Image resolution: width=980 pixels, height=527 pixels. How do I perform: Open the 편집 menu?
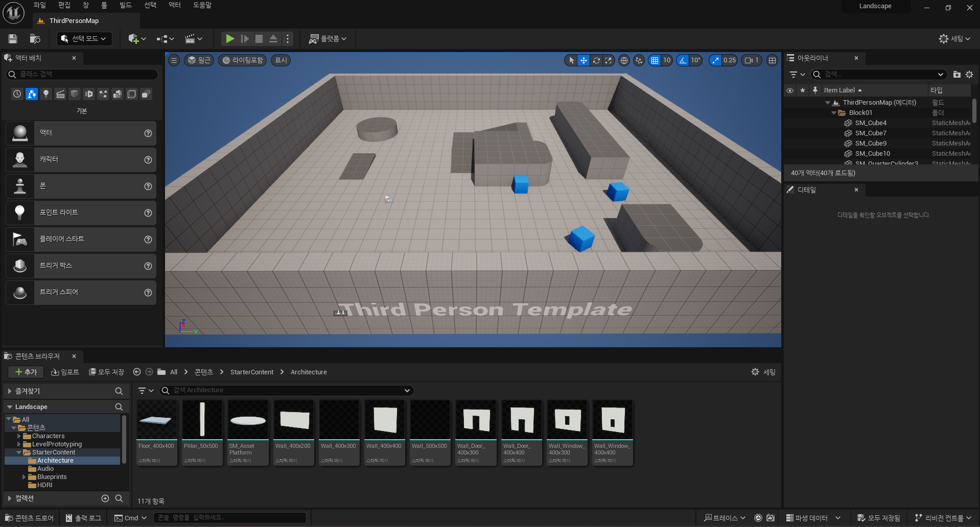pos(64,5)
